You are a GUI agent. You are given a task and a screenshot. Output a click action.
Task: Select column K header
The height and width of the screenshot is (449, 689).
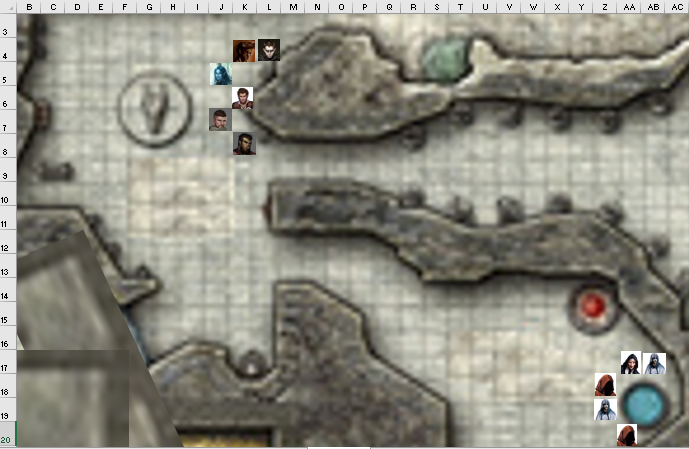245,7
